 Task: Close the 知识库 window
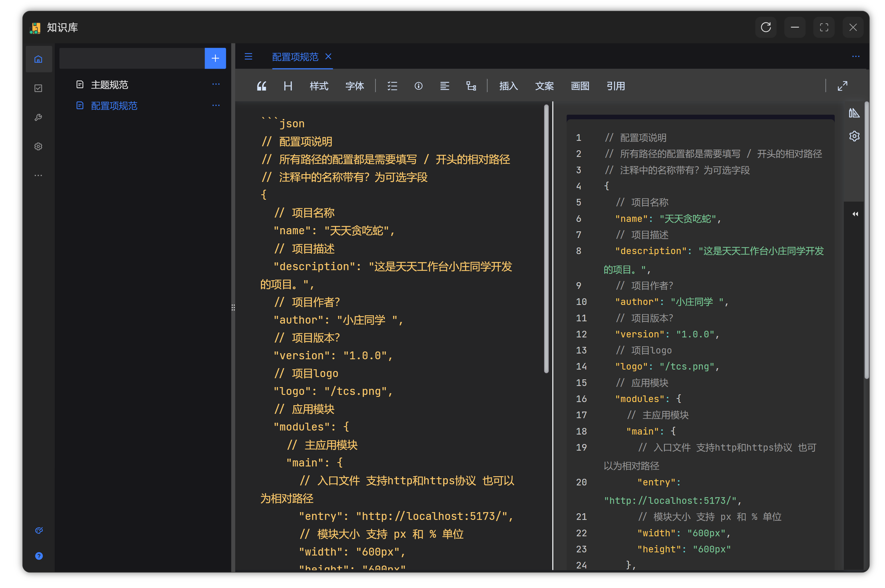pos(853,27)
